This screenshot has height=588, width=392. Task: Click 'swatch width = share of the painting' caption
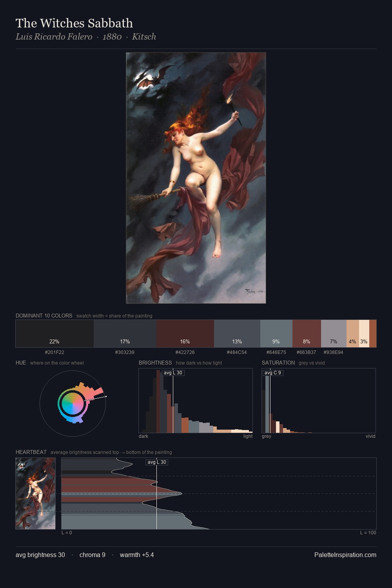pyautogui.click(x=114, y=316)
